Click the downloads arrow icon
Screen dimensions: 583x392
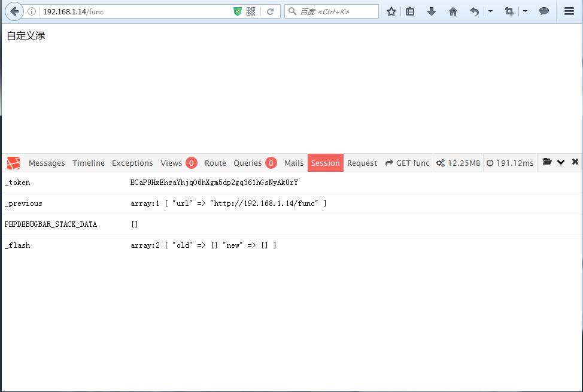coord(432,11)
